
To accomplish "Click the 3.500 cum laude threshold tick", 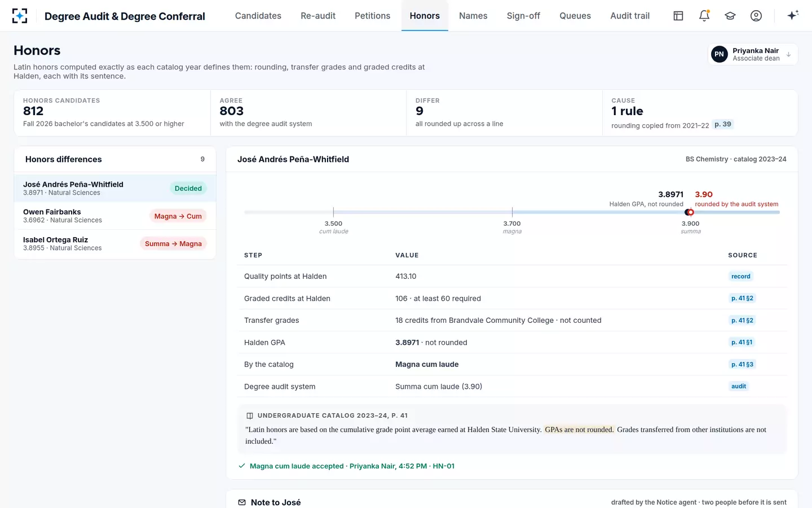I will tap(333, 212).
